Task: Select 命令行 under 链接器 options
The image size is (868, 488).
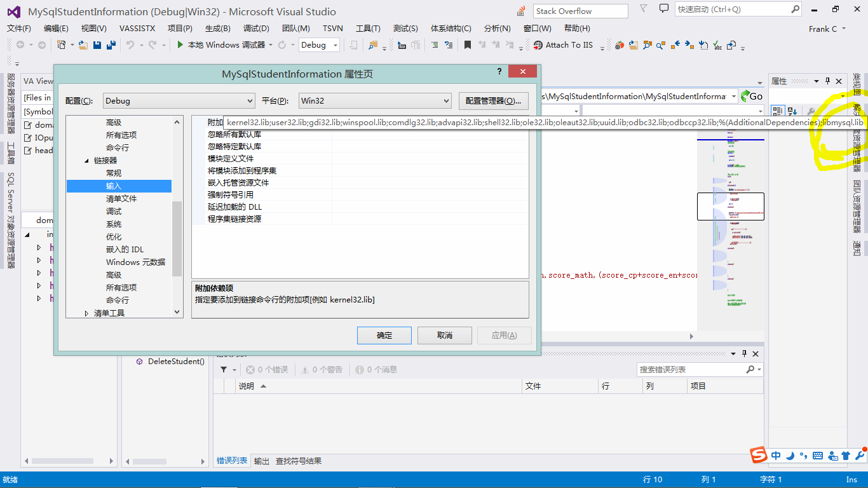Action: coord(118,300)
